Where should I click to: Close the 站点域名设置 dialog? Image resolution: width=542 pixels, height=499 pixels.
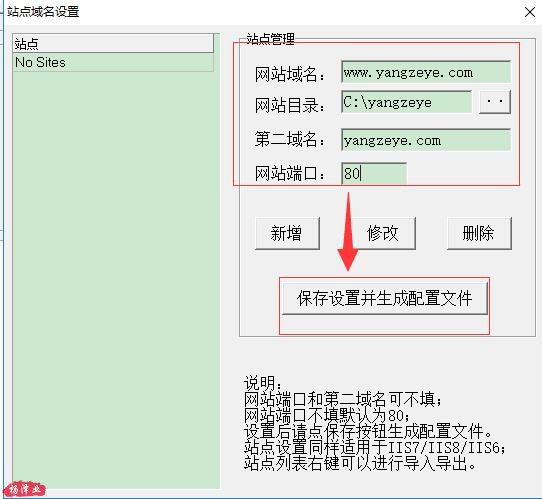530,12
